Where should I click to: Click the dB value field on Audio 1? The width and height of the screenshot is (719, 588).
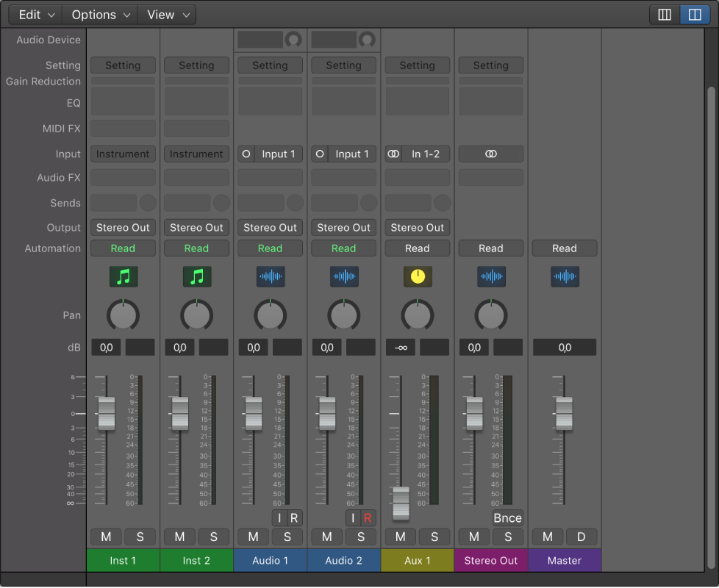pos(253,347)
